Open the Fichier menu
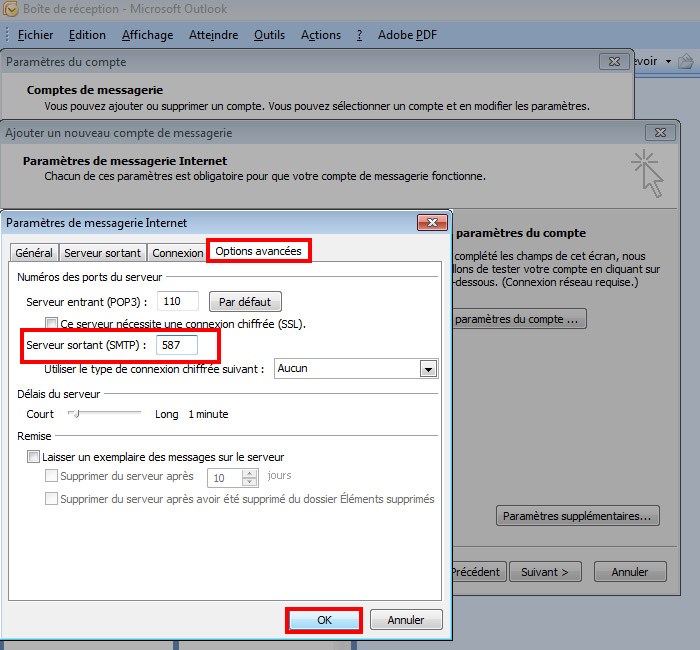Viewport: 700px width, 650px height. [x=35, y=35]
